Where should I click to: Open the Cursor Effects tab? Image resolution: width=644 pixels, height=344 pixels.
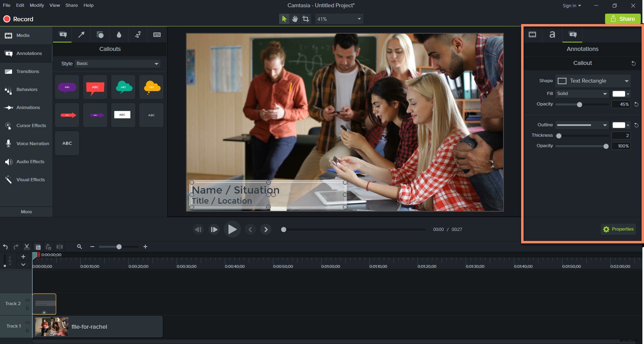(26, 125)
